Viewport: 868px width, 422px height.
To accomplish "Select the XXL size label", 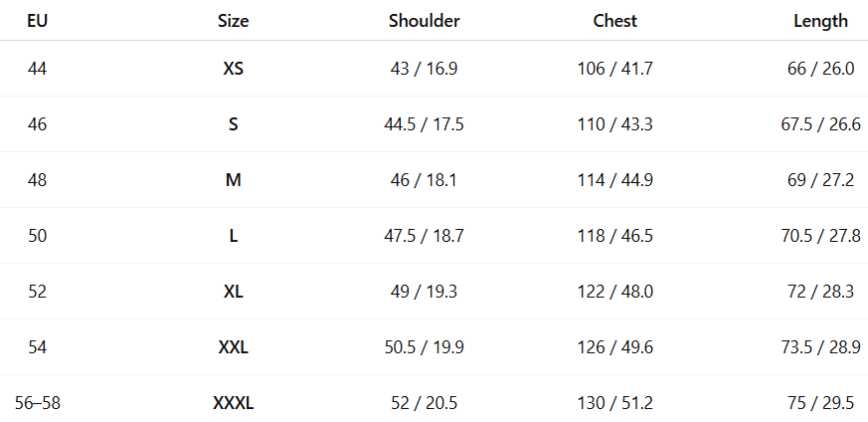I will pos(233,347).
